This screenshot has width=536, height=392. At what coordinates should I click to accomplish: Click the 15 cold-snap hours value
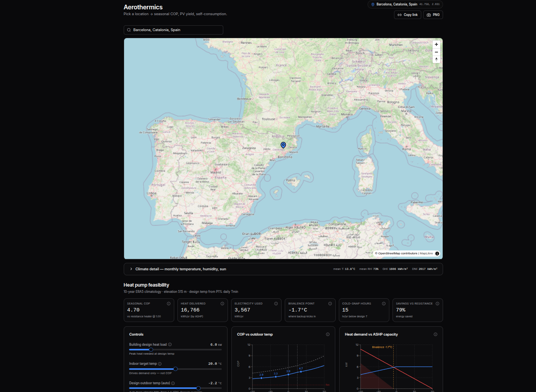[345, 310]
